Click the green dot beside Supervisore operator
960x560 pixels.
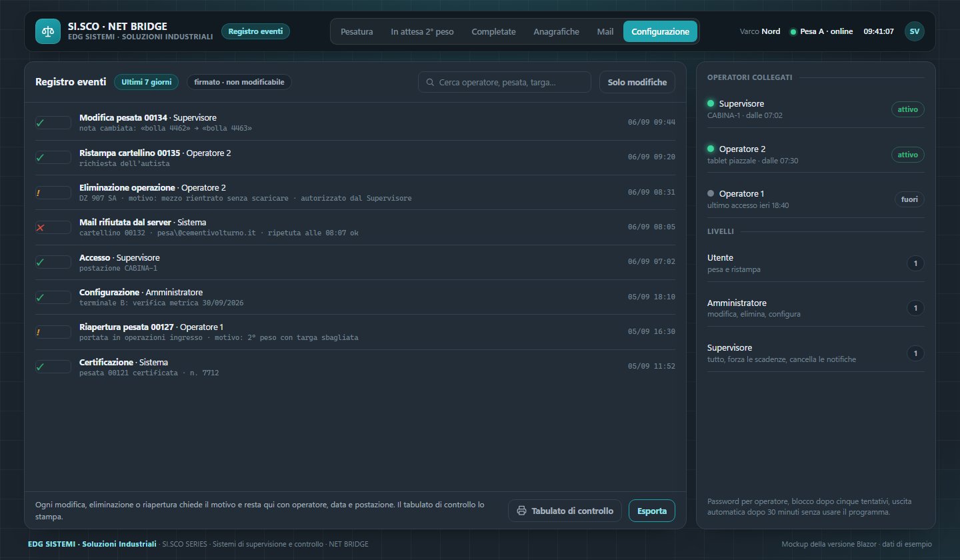(711, 103)
